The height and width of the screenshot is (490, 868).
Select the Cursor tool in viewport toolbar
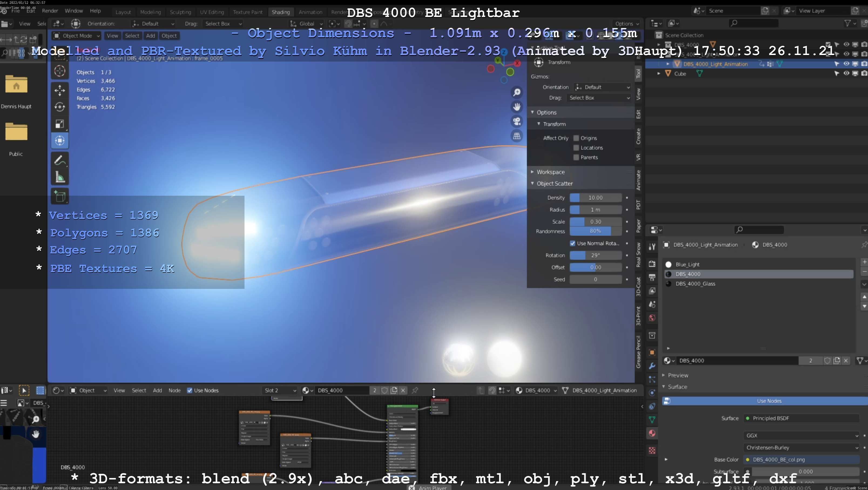coord(60,71)
